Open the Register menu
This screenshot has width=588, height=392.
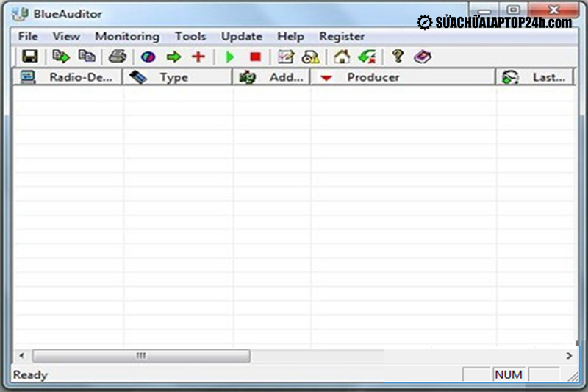(x=342, y=36)
